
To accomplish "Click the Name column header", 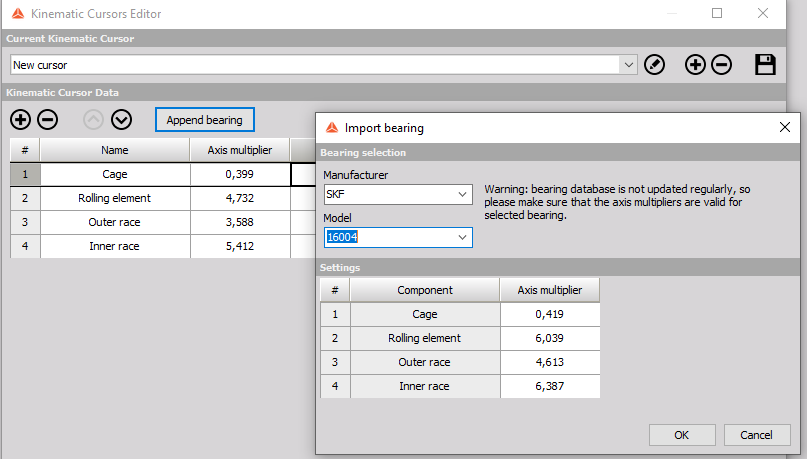I will click(115, 150).
